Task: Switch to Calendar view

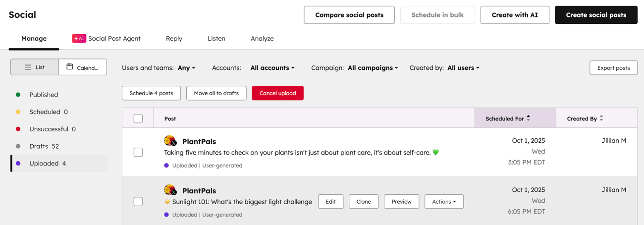Action: tap(83, 67)
